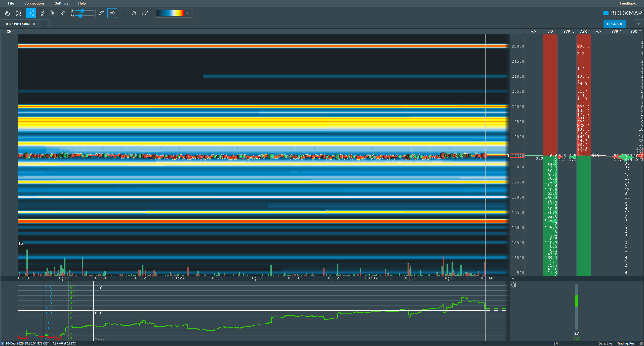The image size is (644, 346).
Task: Expand the chevron next to UPGRADE
Action: pos(639,24)
